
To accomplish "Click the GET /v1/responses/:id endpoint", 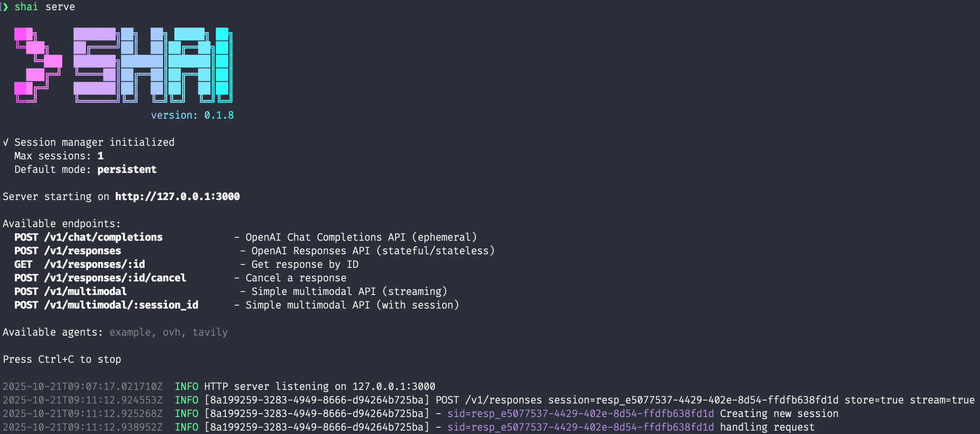I will (x=80, y=264).
